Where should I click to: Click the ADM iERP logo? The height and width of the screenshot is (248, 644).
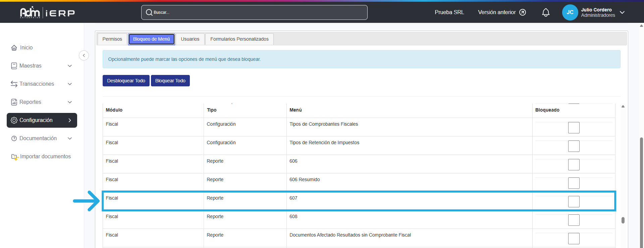tap(47, 12)
